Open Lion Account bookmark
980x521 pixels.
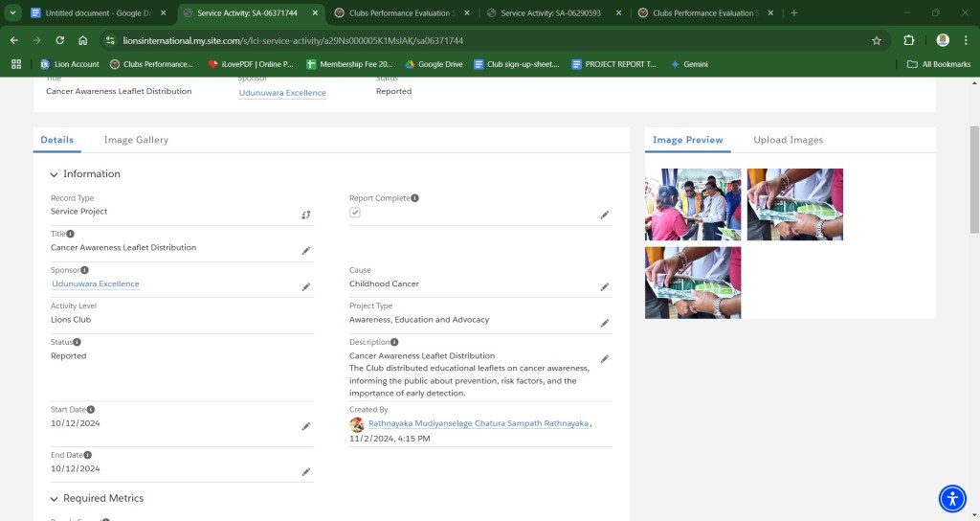click(69, 64)
